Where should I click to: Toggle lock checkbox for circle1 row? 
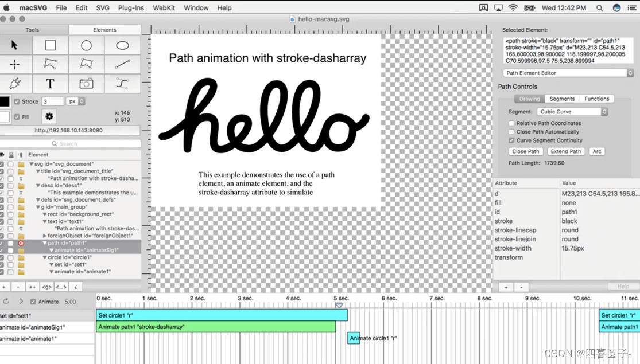click(10, 257)
